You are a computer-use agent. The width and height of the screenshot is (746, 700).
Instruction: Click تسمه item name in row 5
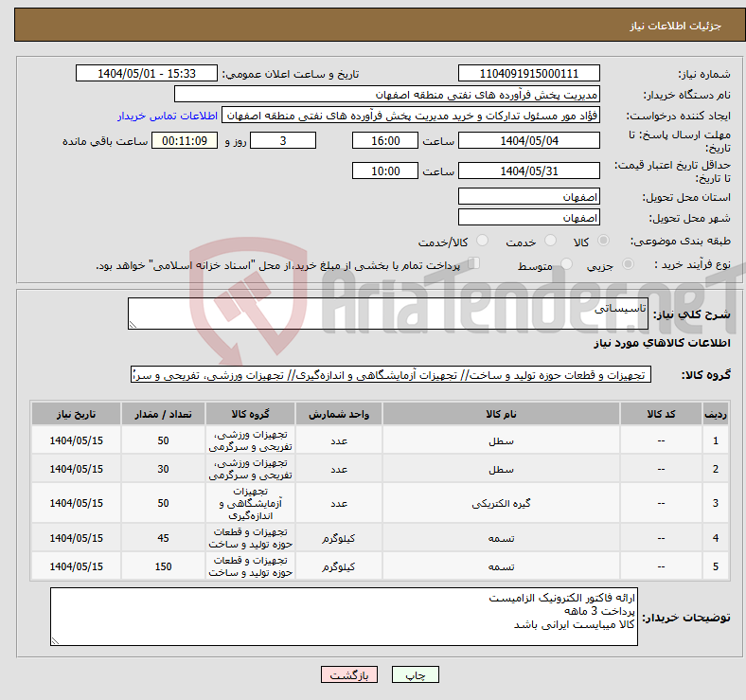(501, 566)
